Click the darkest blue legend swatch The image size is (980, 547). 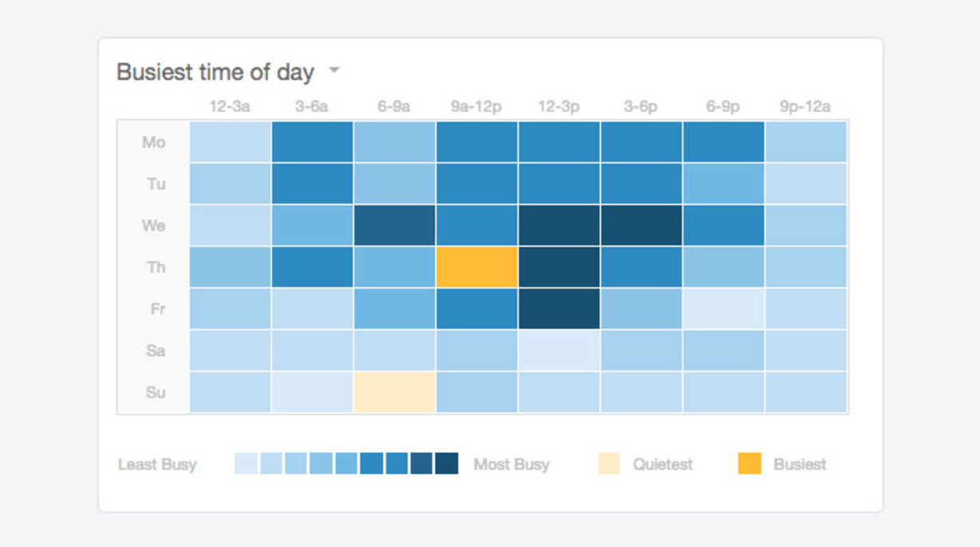pyautogui.click(x=447, y=464)
